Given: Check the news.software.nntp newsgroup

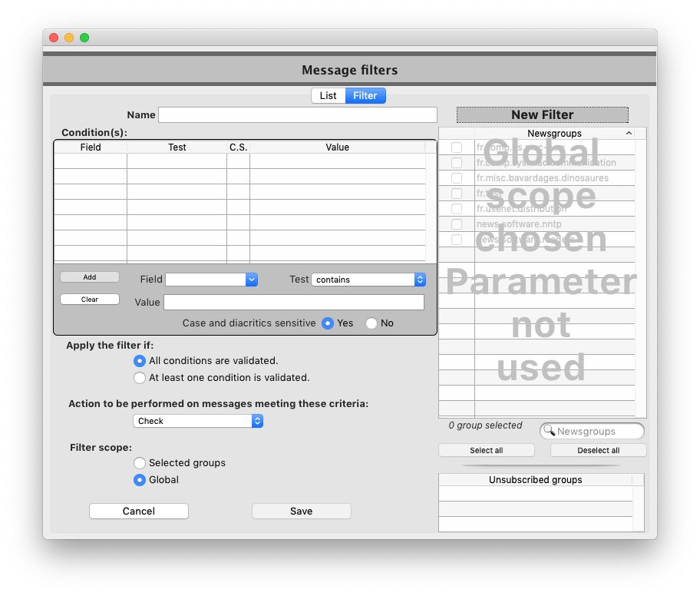Looking at the screenshot, I should tap(457, 223).
